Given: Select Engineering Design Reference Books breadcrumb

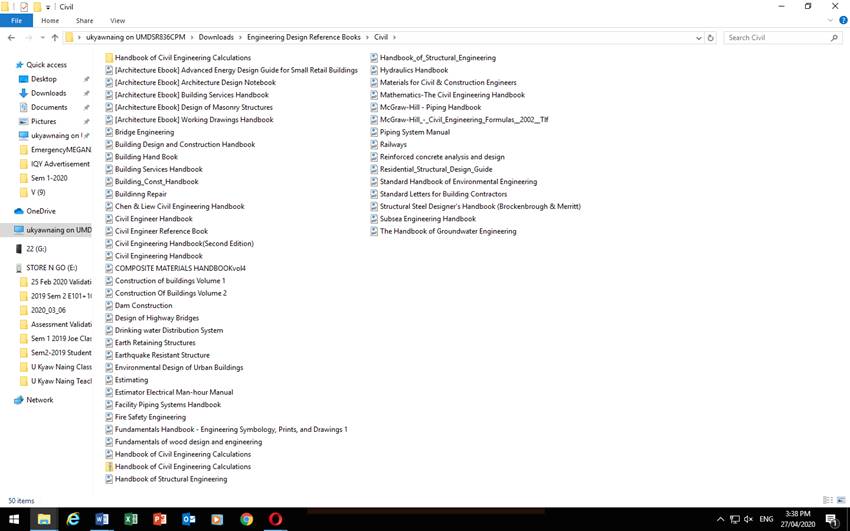Looking at the screenshot, I should (x=304, y=37).
